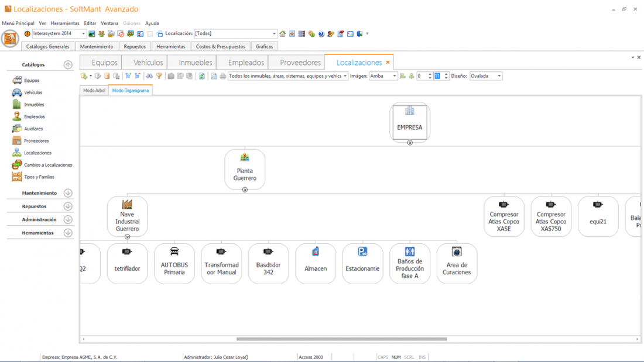Switch to Modo Árbol view
This screenshot has height=362, width=644.
[x=94, y=91]
